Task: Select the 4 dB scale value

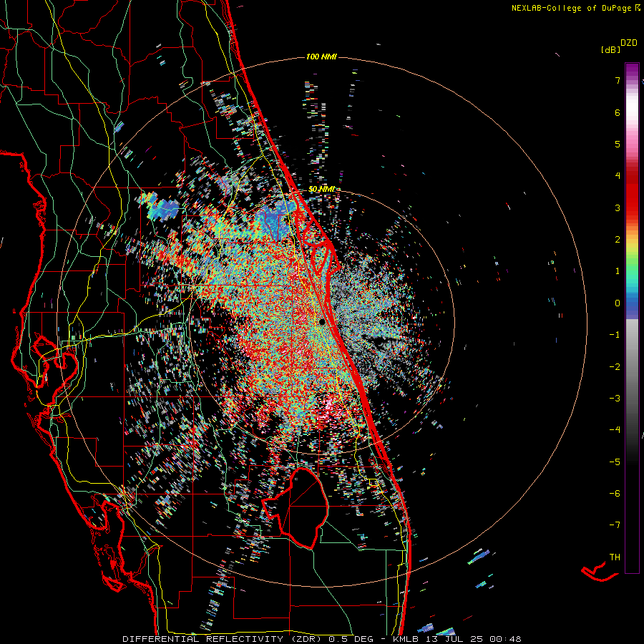Action: pos(618,176)
